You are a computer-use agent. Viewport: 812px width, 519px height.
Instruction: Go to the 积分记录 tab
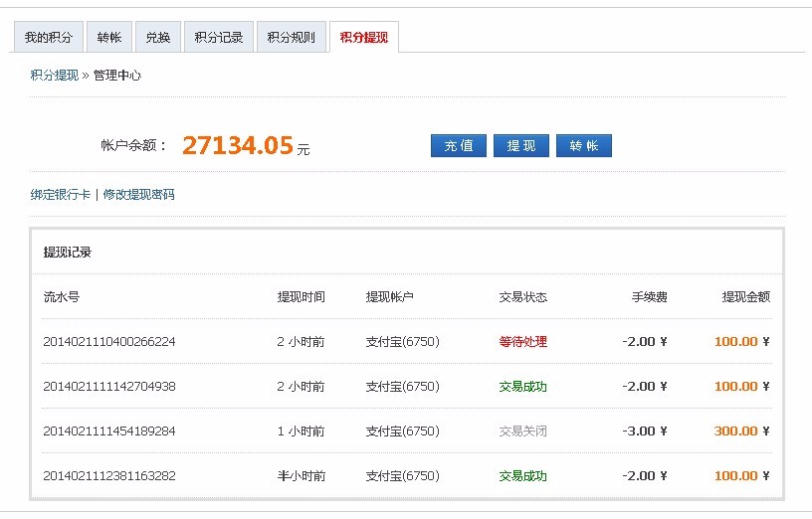tap(219, 38)
